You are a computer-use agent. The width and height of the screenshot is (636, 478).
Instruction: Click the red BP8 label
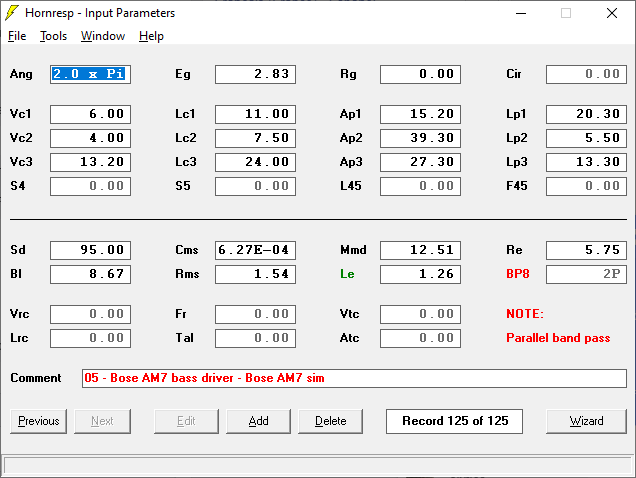pos(518,274)
